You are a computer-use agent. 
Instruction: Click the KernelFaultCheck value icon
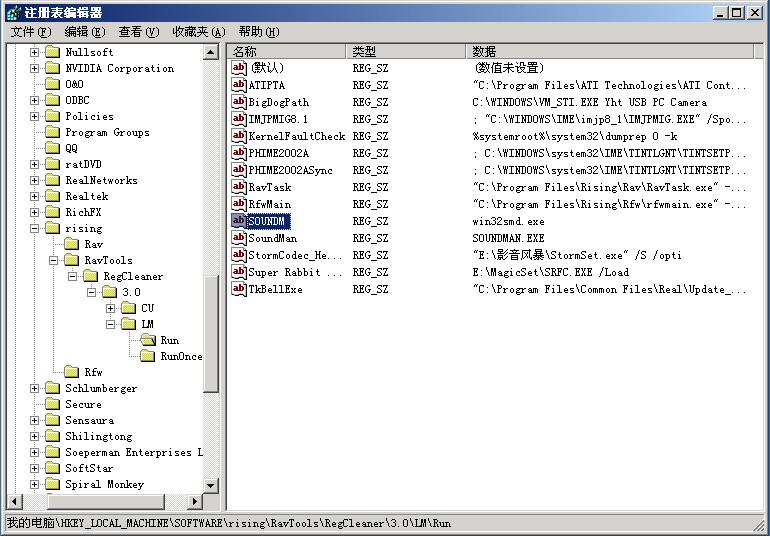click(x=239, y=136)
